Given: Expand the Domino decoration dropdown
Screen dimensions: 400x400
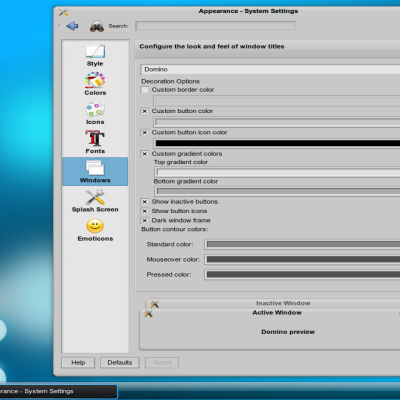Looking at the screenshot, I should click(x=270, y=69).
